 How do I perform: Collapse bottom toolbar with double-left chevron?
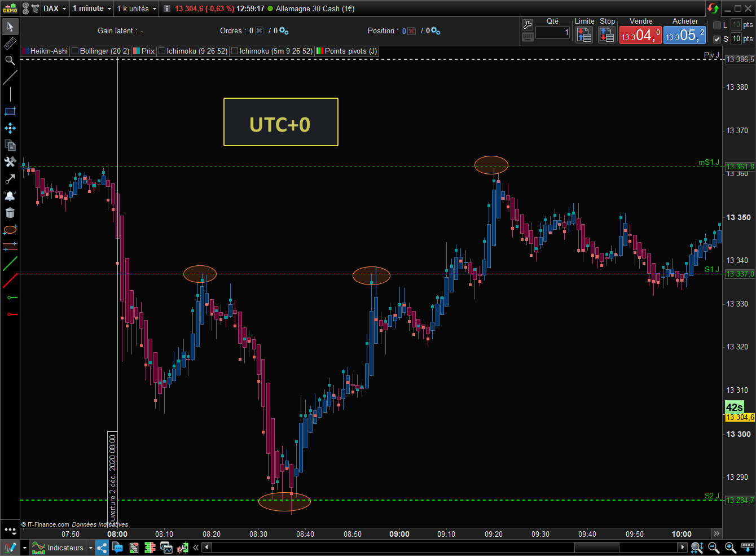pos(196,548)
